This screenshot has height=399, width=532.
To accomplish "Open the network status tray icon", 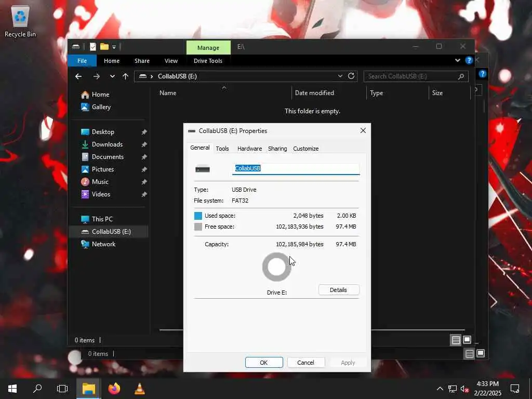I will pyautogui.click(x=453, y=389).
